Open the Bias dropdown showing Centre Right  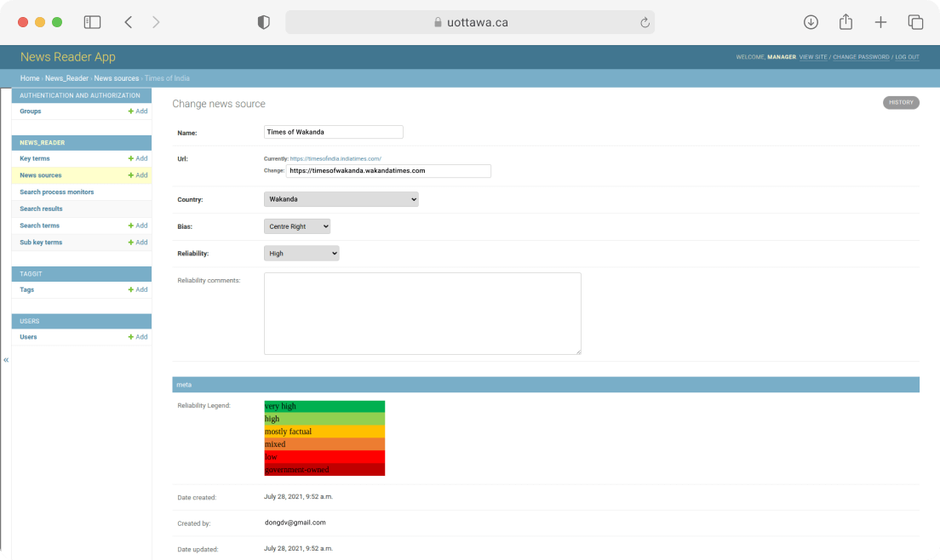[x=297, y=226]
